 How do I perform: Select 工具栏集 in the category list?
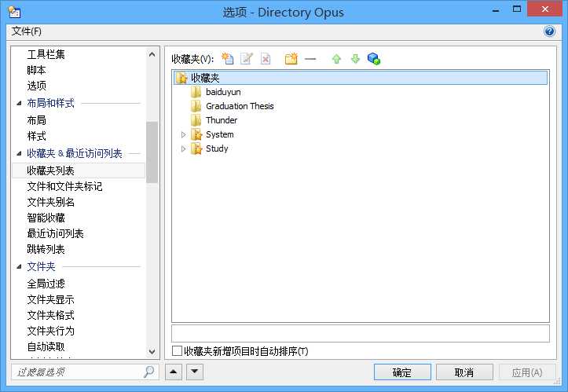click(x=46, y=54)
